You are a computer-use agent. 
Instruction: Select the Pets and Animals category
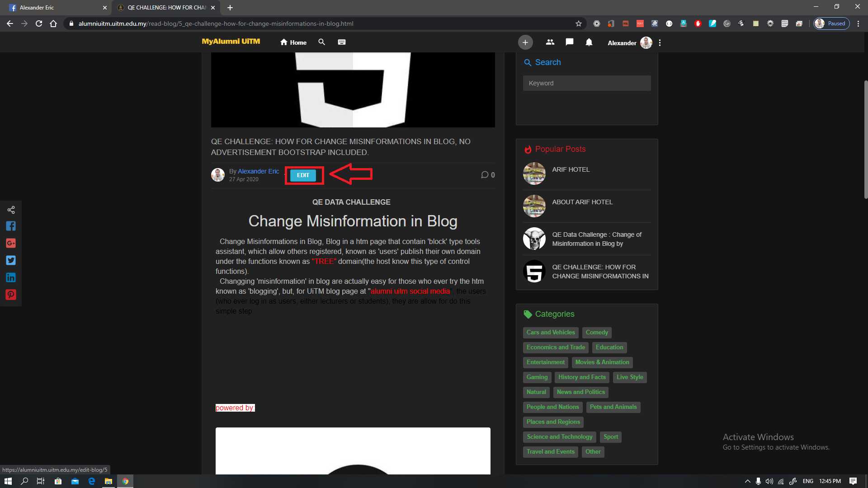tap(613, 407)
